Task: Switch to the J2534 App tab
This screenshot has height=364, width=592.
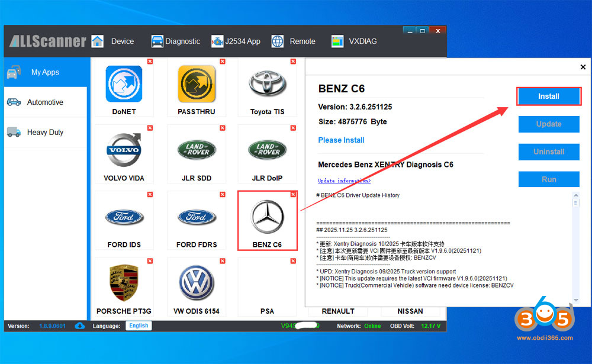Action: click(x=236, y=41)
